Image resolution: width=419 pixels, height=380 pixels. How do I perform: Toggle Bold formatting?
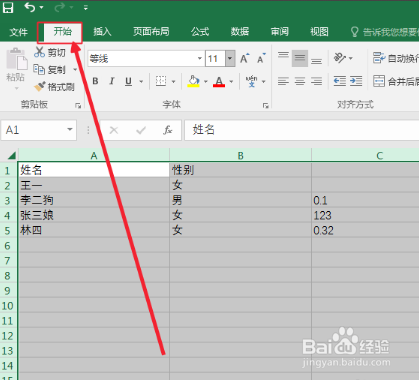(95, 81)
